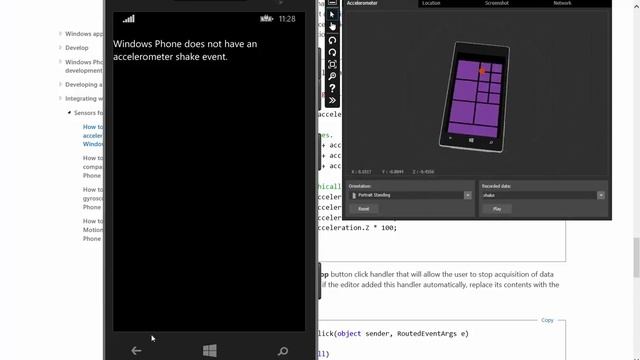Rotate the emulator left
640x360 pixels.
click(x=332, y=40)
